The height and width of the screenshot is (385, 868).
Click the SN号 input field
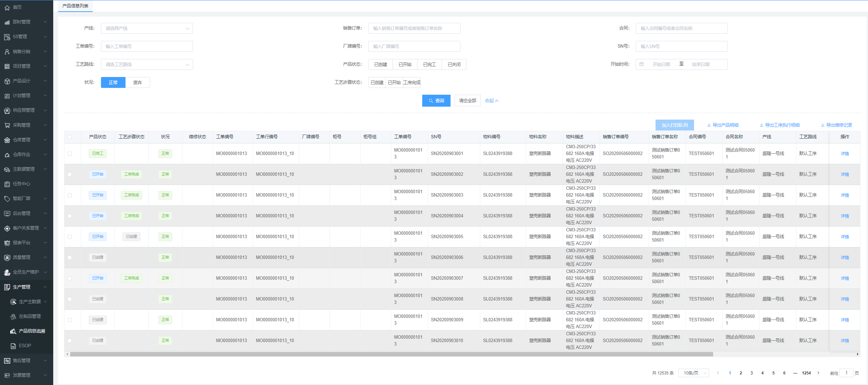pyautogui.click(x=681, y=46)
